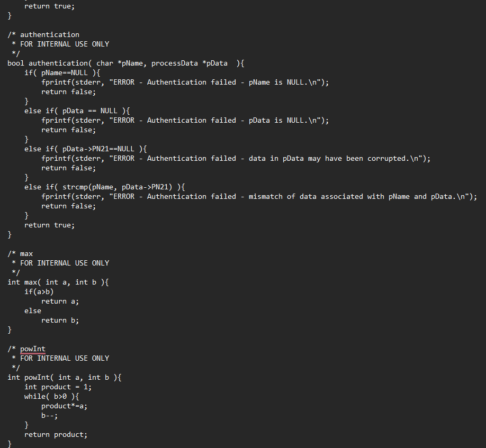Click the return b; line
This screenshot has width=486, height=448.
(x=60, y=321)
